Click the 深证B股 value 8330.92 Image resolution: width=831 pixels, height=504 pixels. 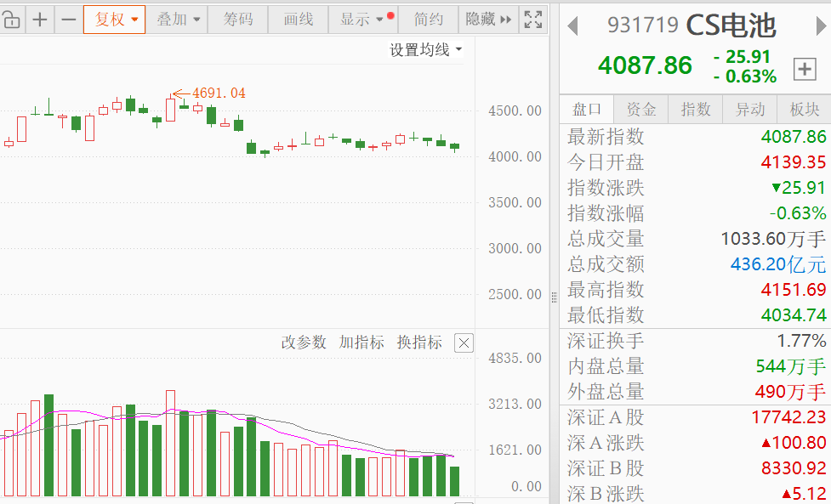794,468
